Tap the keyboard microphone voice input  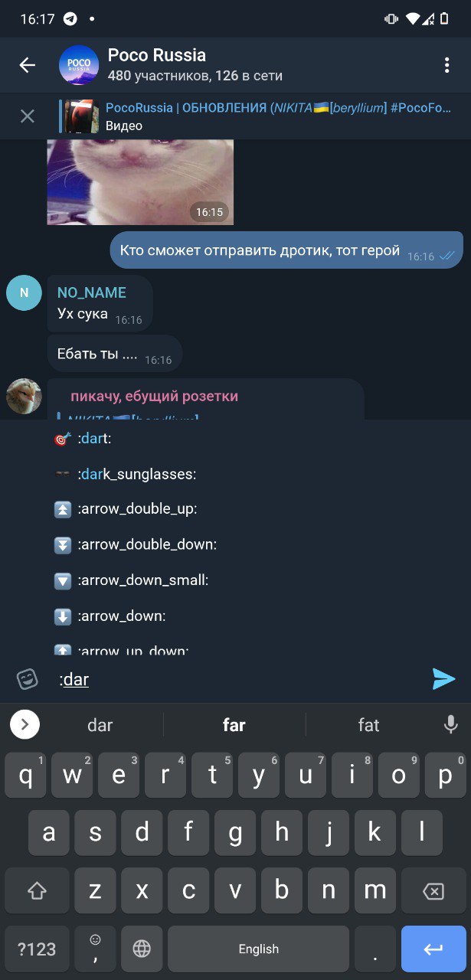(x=450, y=724)
